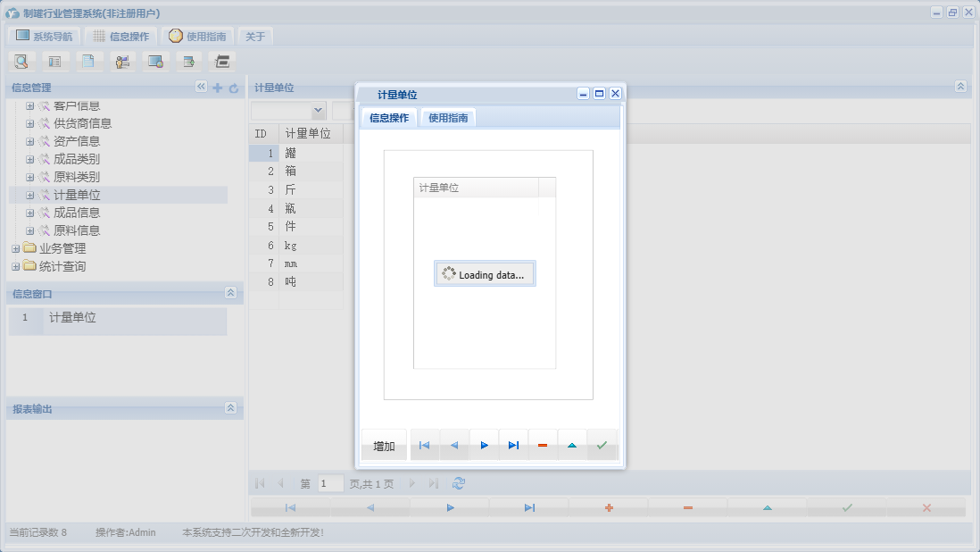Expand the 业务管理 folder
This screenshot has height=552, width=980.
point(16,249)
